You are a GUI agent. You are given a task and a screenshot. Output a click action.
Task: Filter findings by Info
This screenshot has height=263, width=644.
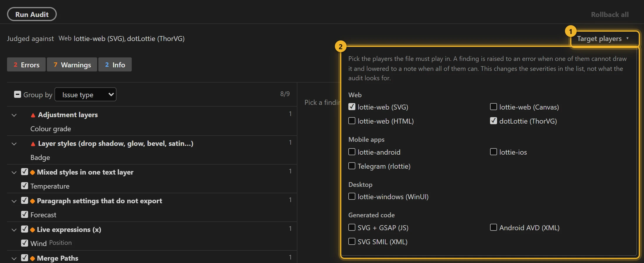pyautogui.click(x=115, y=65)
